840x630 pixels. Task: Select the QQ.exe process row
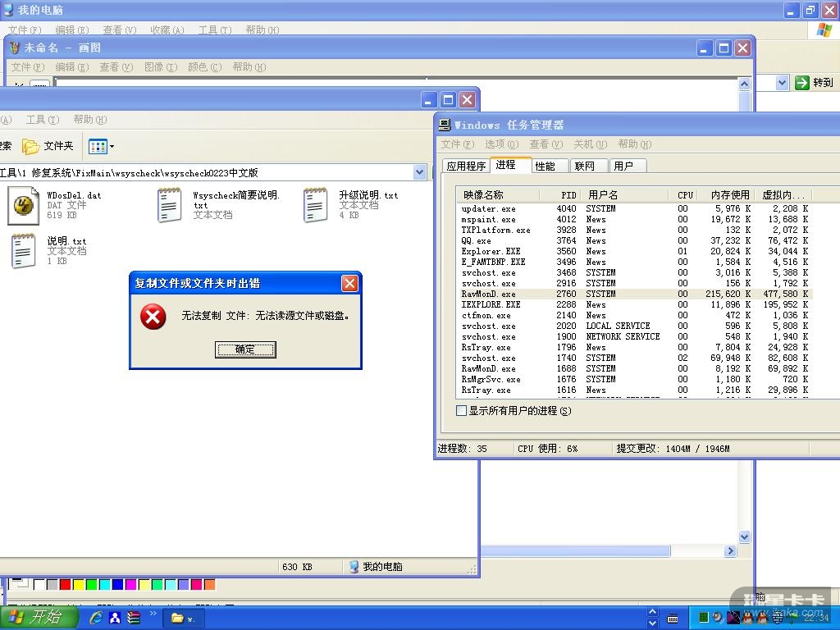(635, 240)
